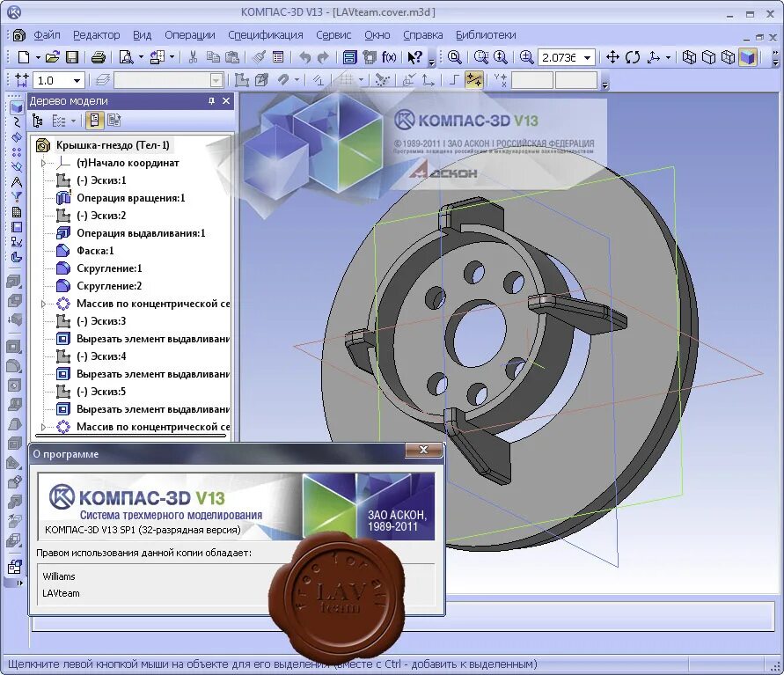Select Операция вращения:1 in the tree
This screenshot has height=675, width=784.
tap(131, 198)
